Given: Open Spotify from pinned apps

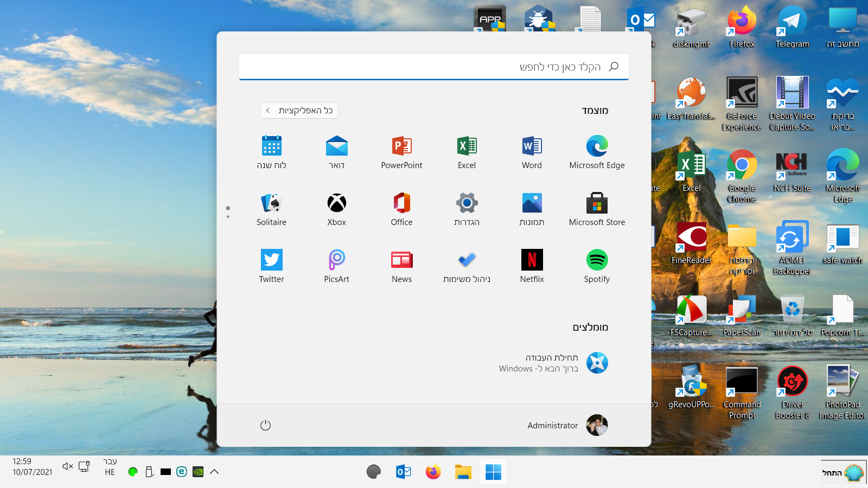Looking at the screenshot, I should point(597,260).
